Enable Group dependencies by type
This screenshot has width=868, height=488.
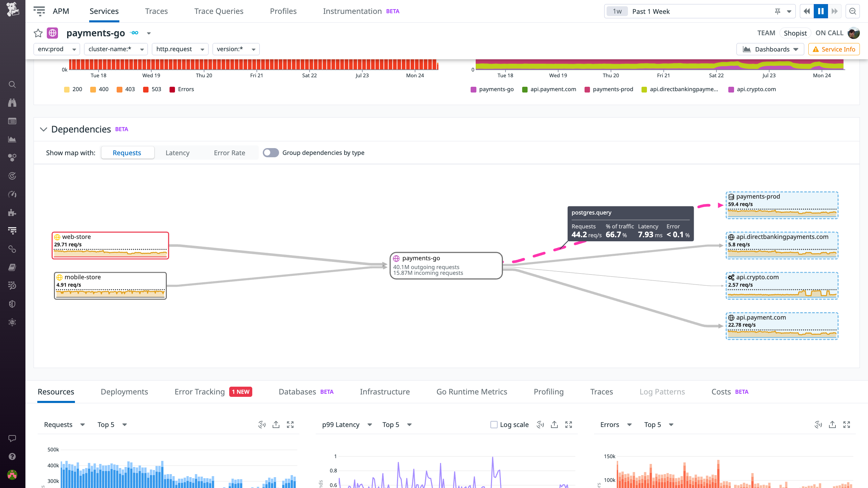[x=271, y=152]
